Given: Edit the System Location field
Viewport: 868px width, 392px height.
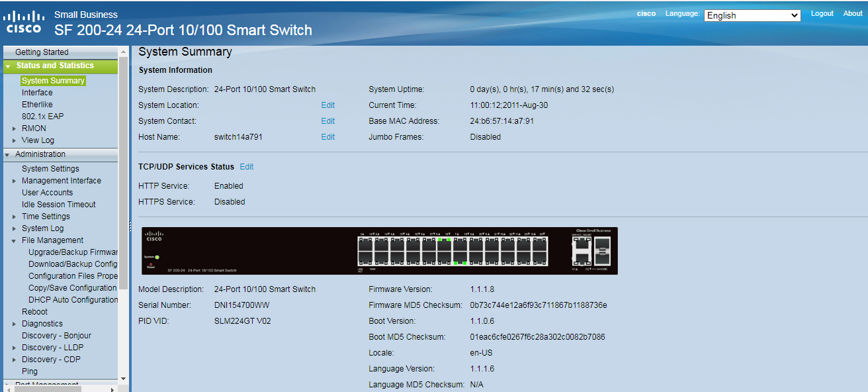Looking at the screenshot, I should [327, 105].
